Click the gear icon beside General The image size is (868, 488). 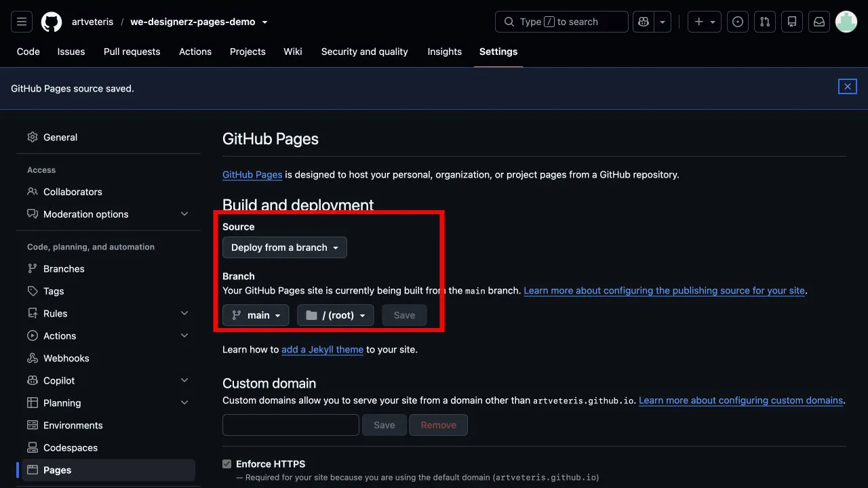click(x=33, y=137)
